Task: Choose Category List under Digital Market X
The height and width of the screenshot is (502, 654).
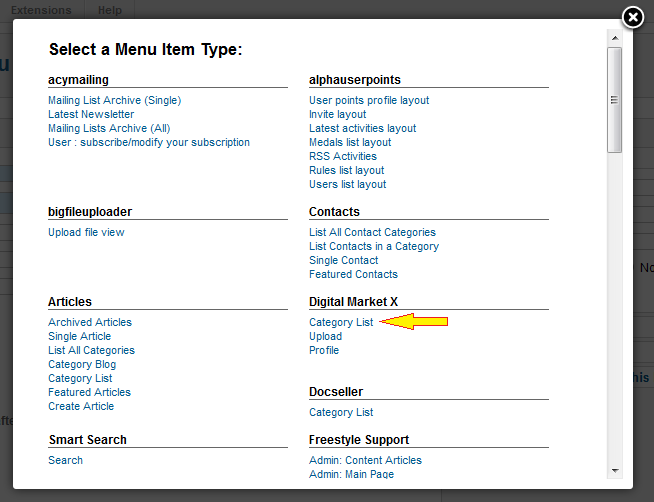Action: point(341,322)
